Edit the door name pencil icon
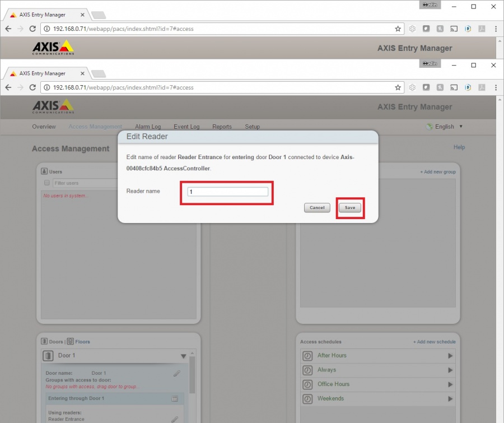The image size is (504, 423). (x=177, y=374)
